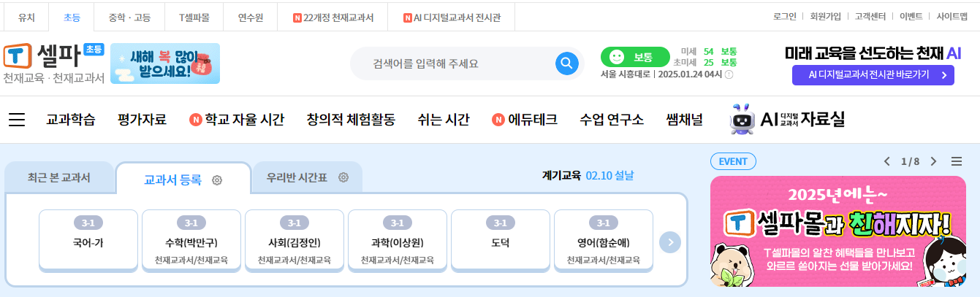Go to next event banner arrow
Image resolution: width=980 pixels, height=297 pixels.
pos(933,161)
